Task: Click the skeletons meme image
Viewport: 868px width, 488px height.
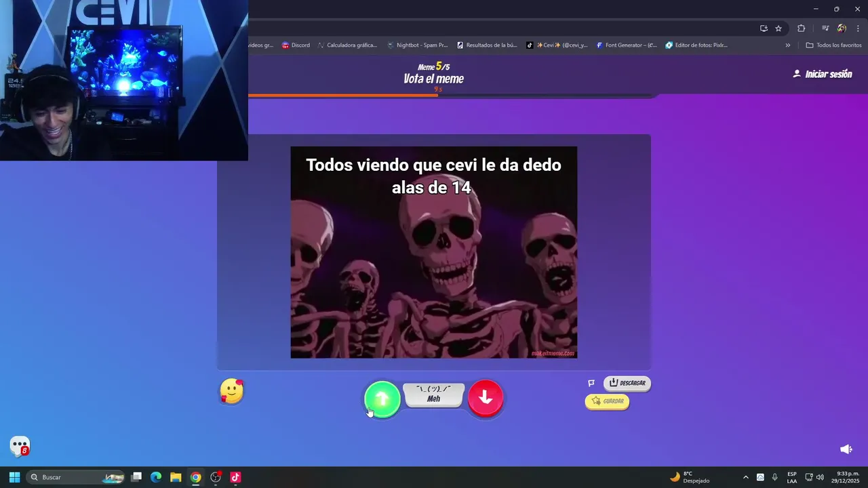Action: point(434,252)
